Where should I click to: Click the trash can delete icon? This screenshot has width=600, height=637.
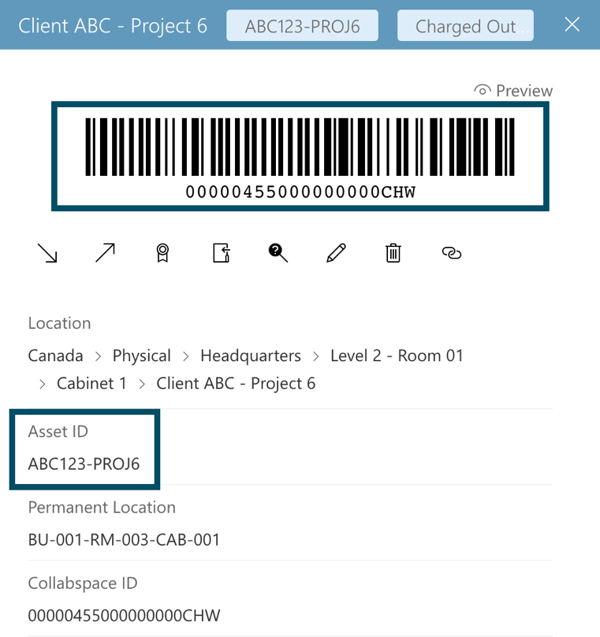pos(393,253)
